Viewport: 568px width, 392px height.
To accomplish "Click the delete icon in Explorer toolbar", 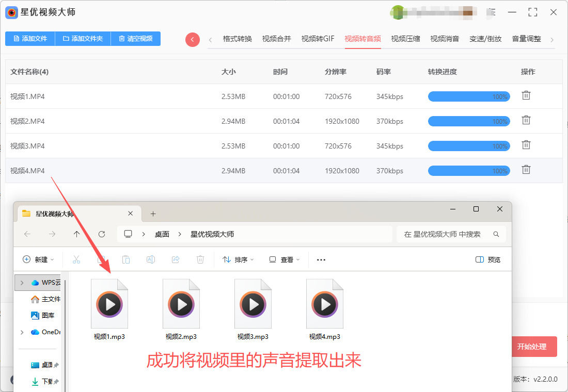I will coord(200,259).
